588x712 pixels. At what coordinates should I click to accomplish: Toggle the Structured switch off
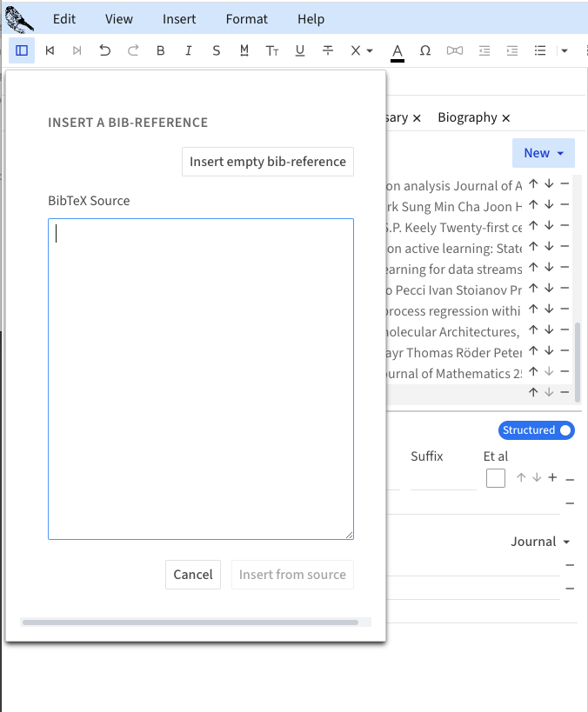537,430
